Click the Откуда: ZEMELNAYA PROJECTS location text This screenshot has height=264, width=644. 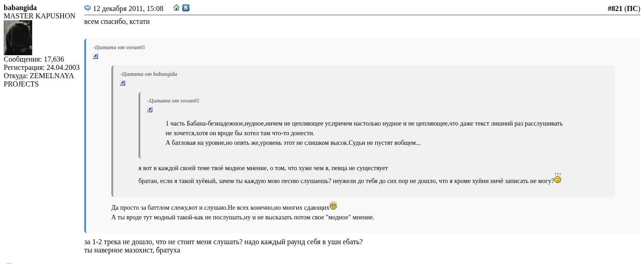tap(39, 80)
